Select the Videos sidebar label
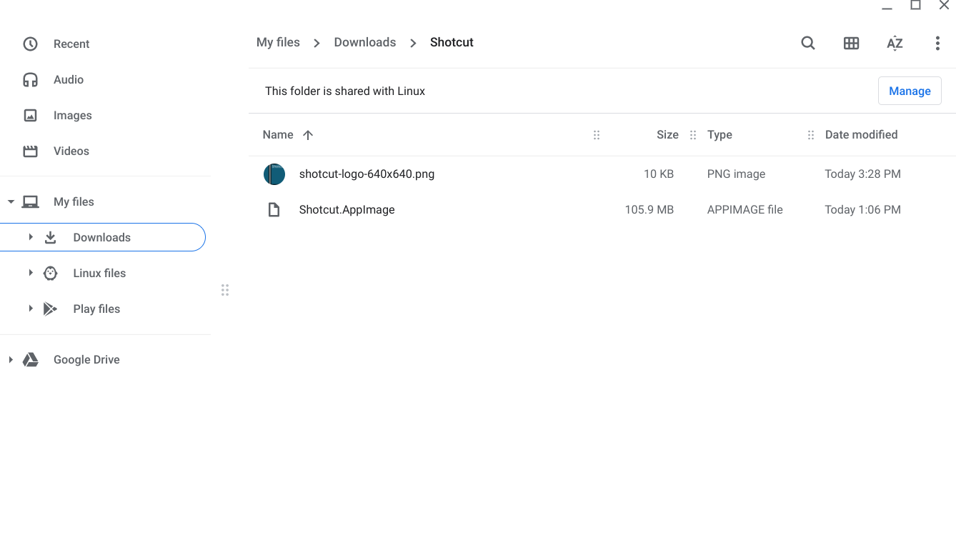The height and width of the screenshot is (560, 956). (71, 151)
